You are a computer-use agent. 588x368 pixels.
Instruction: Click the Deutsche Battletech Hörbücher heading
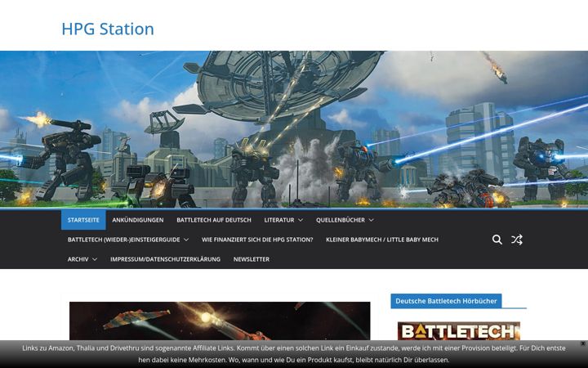[446, 301]
